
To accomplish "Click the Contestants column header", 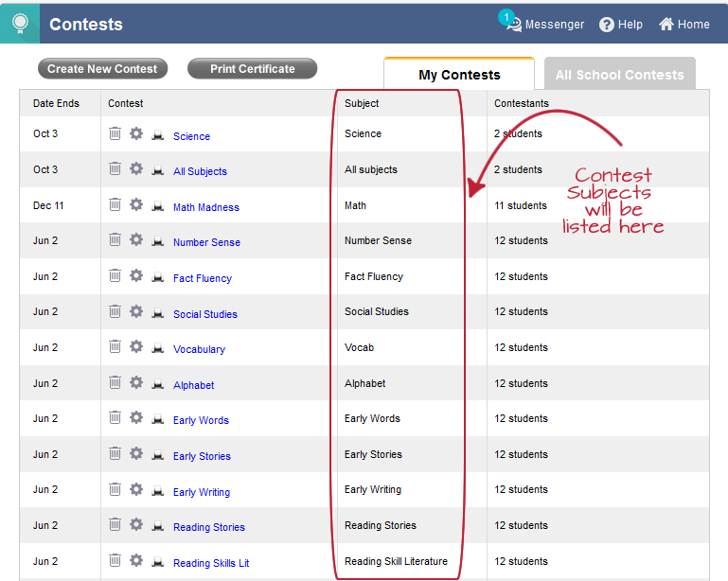I will pos(522,103).
